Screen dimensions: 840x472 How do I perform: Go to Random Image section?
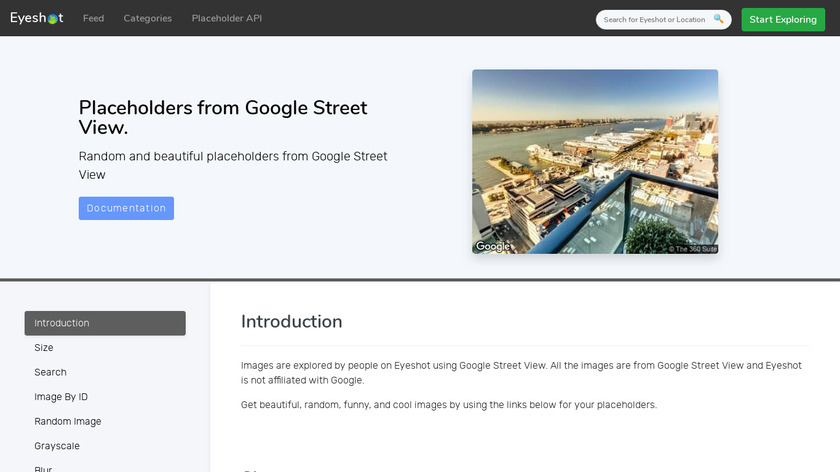click(x=68, y=421)
